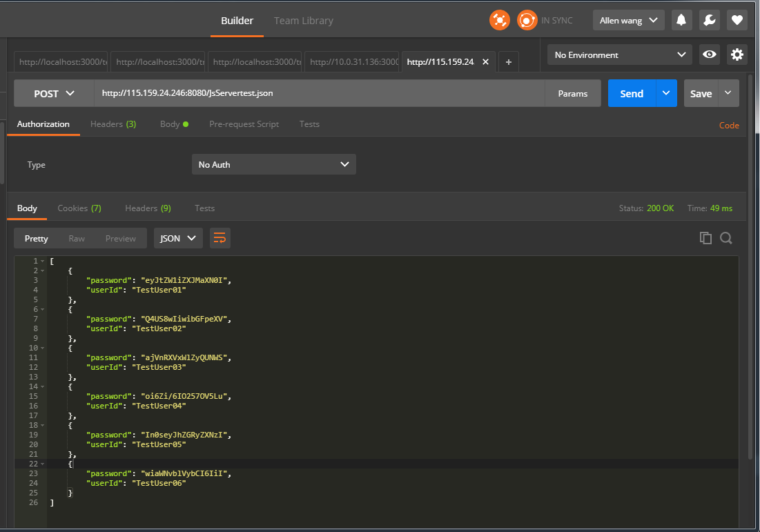Collapse JSON object at line 14

point(42,386)
